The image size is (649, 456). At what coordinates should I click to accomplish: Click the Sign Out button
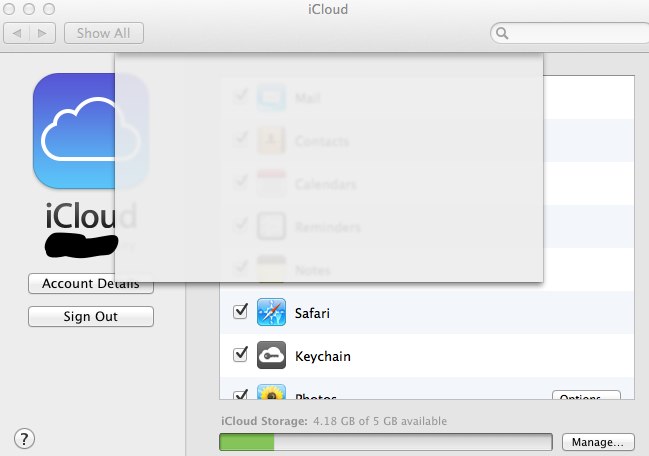[91, 317]
